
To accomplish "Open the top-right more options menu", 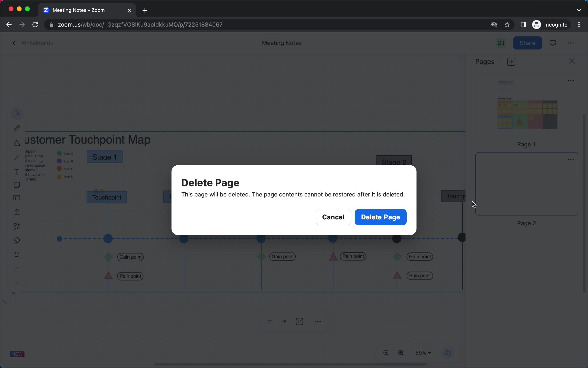I will (570, 43).
